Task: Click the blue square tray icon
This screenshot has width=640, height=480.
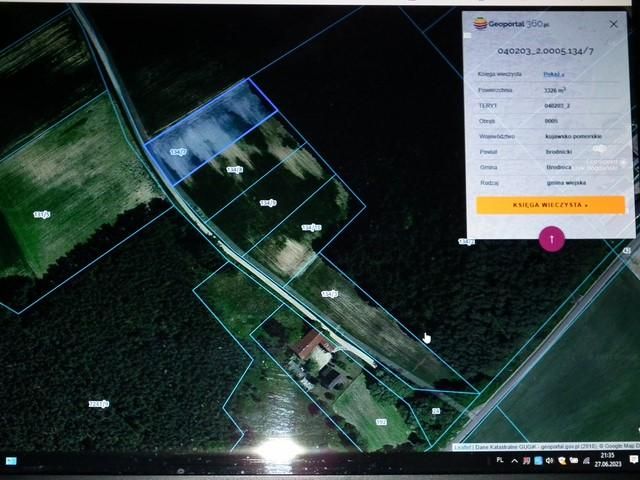Action: (x=538, y=461)
